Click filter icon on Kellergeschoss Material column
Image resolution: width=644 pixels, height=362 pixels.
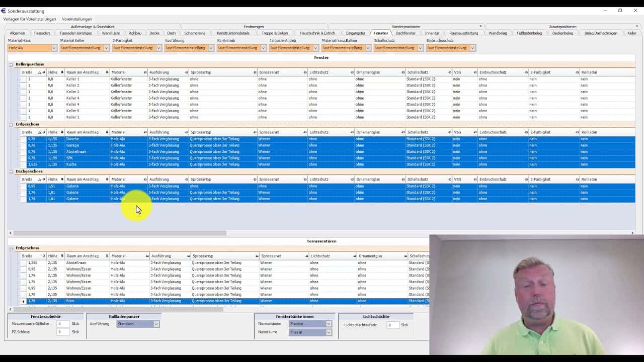tap(145, 72)
